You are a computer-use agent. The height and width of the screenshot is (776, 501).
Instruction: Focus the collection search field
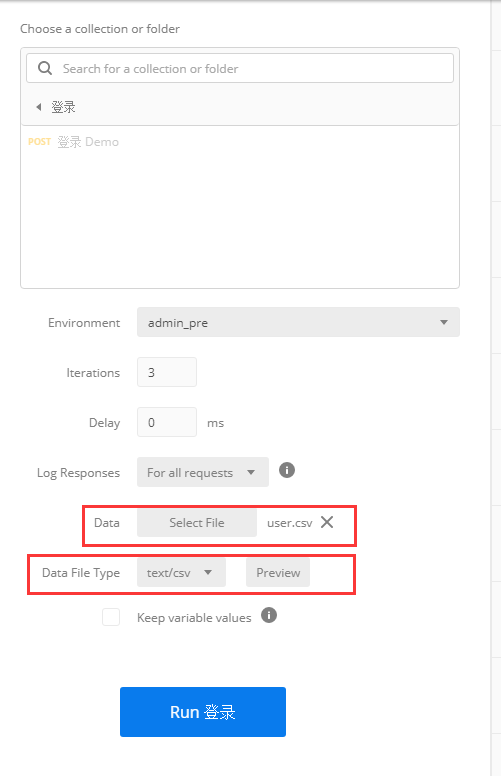click(x=240, y=68)
